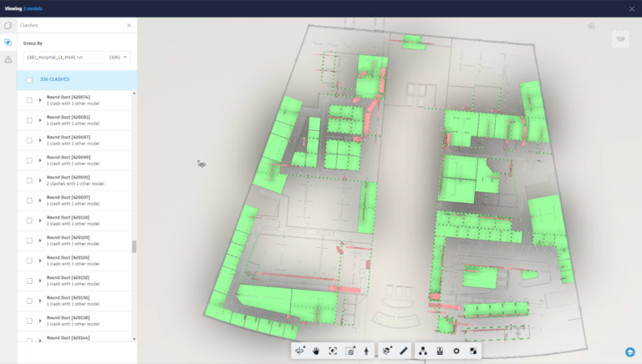Open the Issues warning triangle icon
The width and height of the screenshot is (642, 364).
(8, 60)
